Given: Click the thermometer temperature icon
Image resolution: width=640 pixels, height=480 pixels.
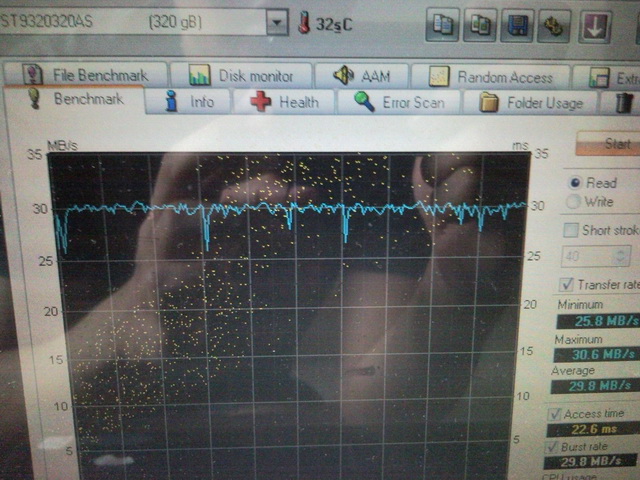Looking at the screenshot, I should (x=304, y=24).
